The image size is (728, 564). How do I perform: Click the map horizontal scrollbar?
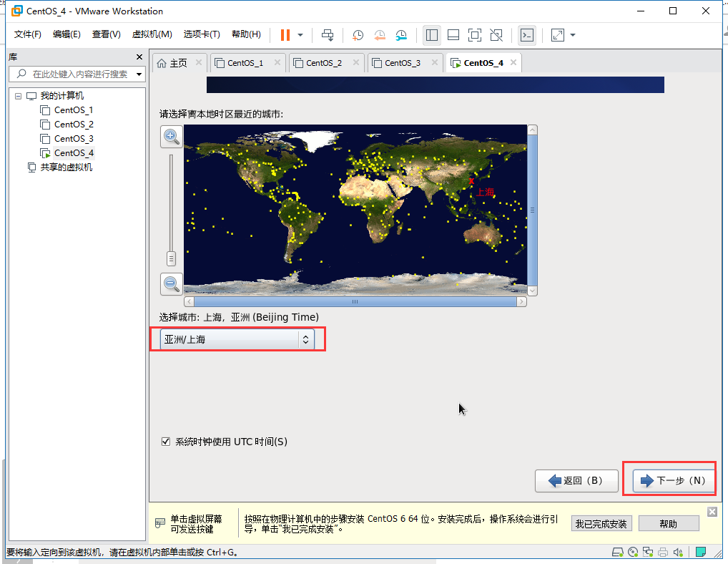(355, 302)
